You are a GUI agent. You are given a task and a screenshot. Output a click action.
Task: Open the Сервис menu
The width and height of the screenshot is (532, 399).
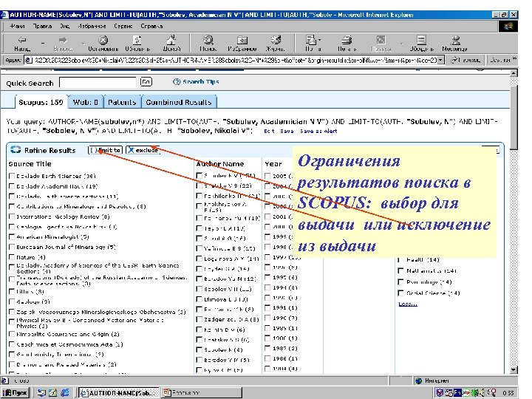pyautogui.click(x=123, y=26)
